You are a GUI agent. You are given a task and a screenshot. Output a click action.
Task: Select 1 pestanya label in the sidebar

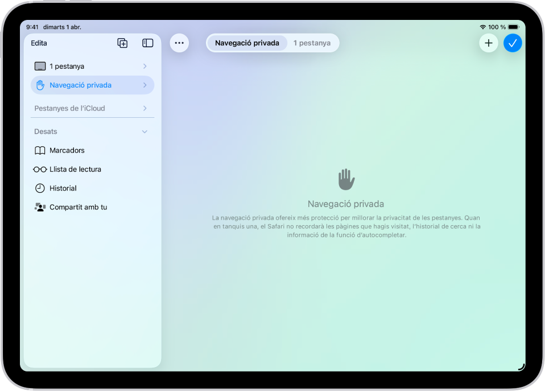coord(67,67)
